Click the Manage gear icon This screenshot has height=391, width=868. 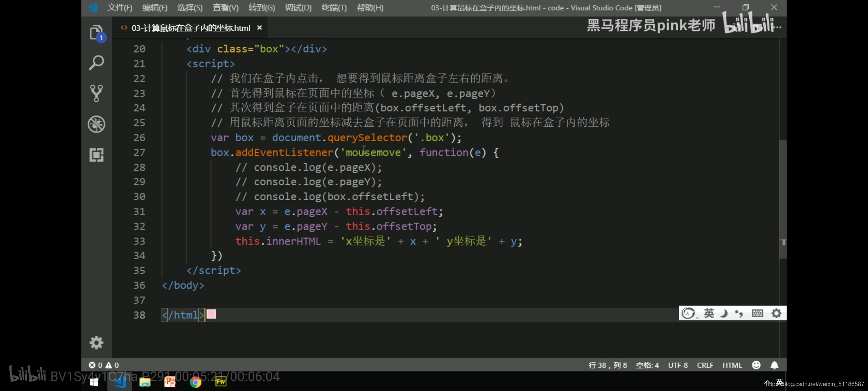[96, 342]
